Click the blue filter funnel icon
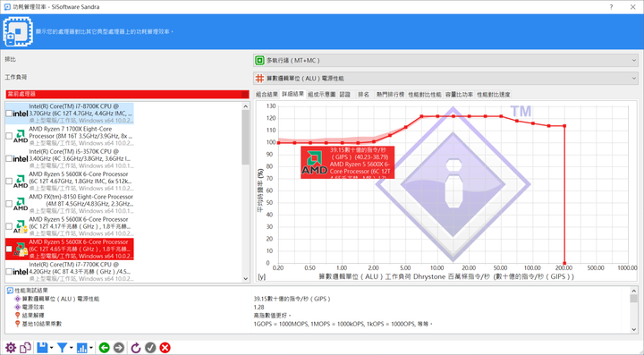Image resolution: width=644 pixels, height=355 pixels. click(x=62, y=348)
